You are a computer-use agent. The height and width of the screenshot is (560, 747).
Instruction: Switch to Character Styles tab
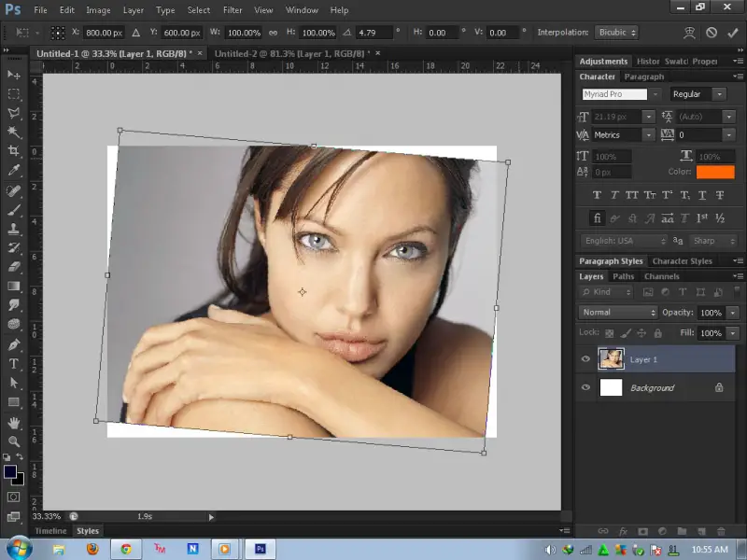pos(682,261)
